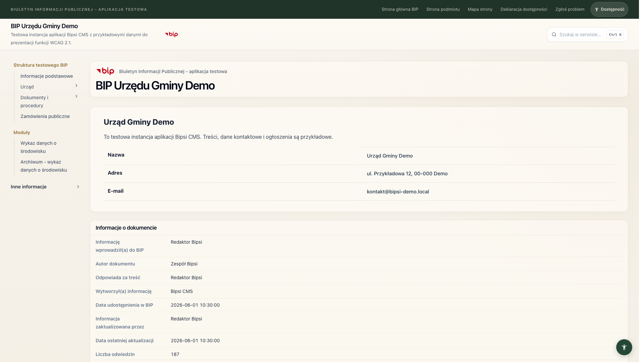Open the floating accessibility widget button
Image resolution: width=644 pixels, height=362 pixels.
pos(624,347)
